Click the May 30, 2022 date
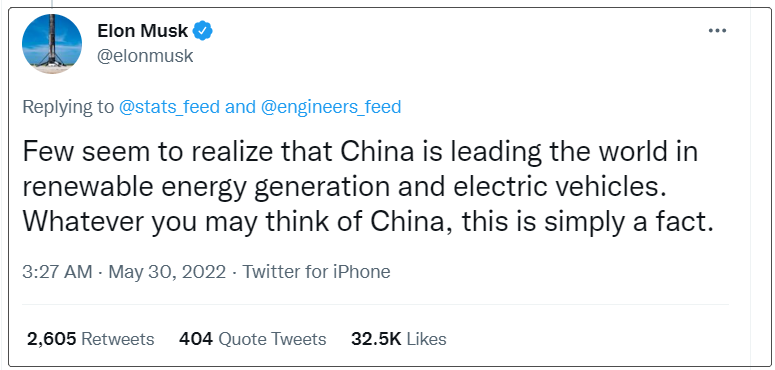The width and height of the screenshot is (775, 370). coord(167,272)
